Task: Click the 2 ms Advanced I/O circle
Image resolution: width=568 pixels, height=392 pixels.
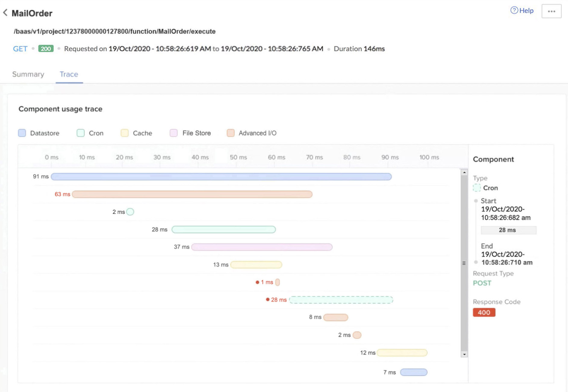Action: coord(357,335)
